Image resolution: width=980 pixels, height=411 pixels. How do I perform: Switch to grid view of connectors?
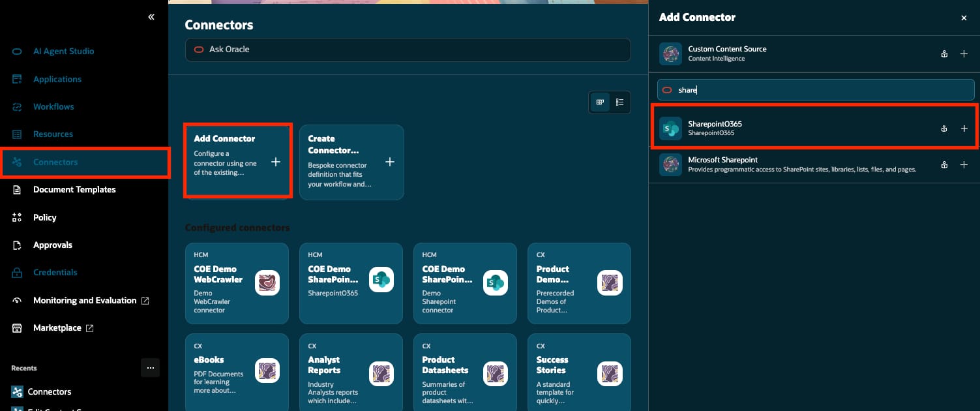click(x=600, y=102)
